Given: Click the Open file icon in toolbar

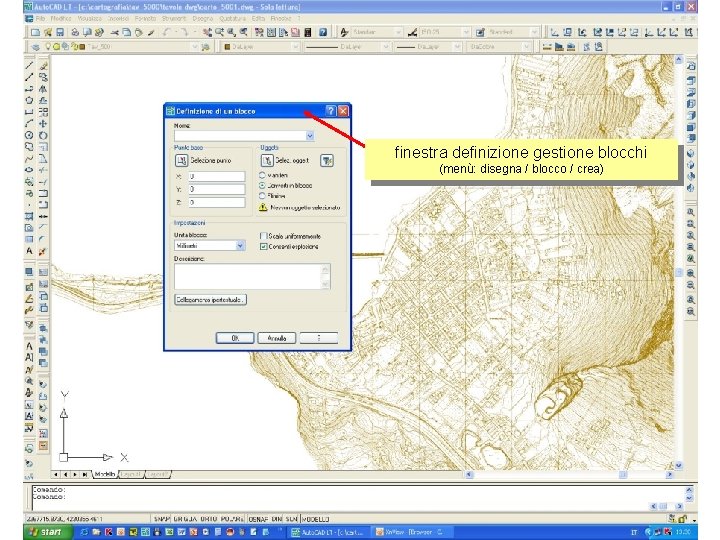Looking at the screenshot, I should (47, 32).
